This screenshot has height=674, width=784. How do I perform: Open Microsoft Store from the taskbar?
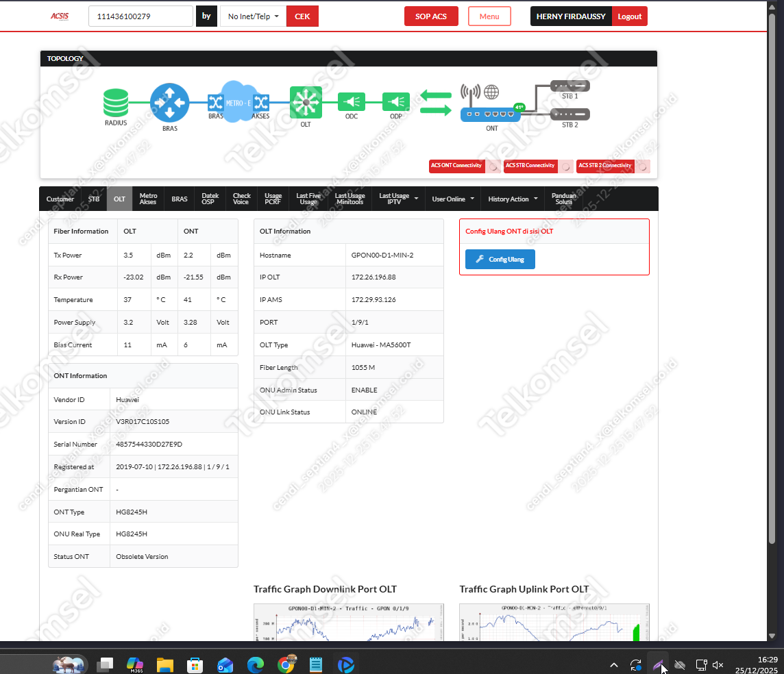[x=195, y=665]
